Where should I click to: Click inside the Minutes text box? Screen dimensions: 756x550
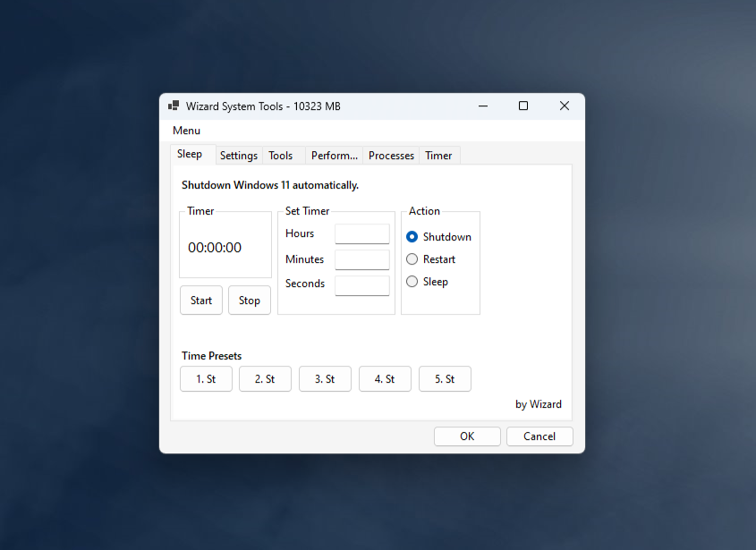(x=361, y=258)
